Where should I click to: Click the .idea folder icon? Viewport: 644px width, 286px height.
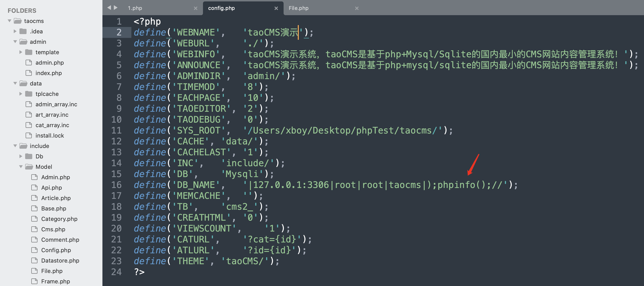23,31
